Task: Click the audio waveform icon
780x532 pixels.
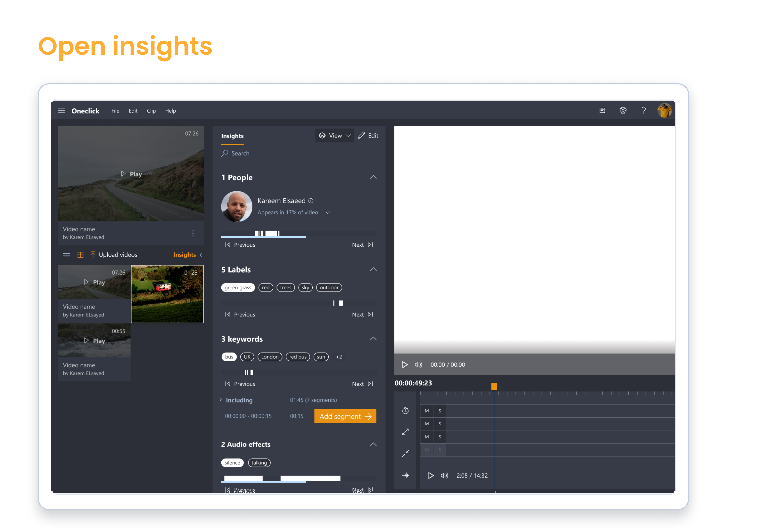Action: (x=406, y=475)
